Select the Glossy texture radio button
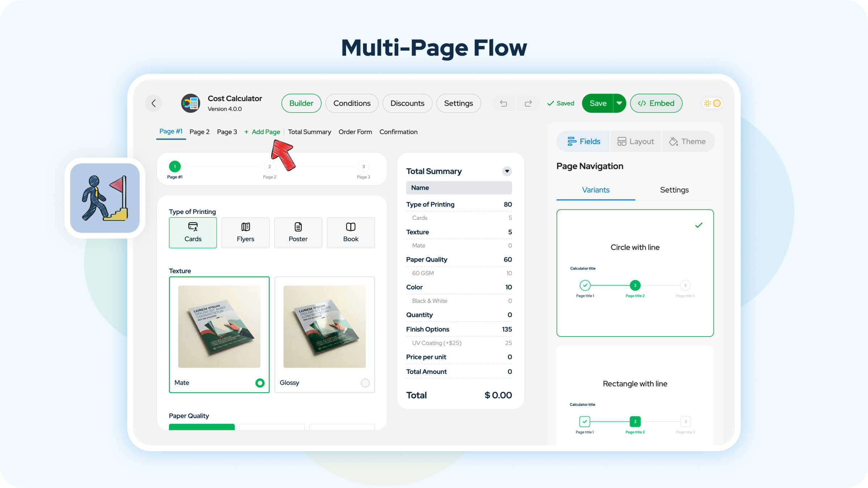 [x=365, y=383]
